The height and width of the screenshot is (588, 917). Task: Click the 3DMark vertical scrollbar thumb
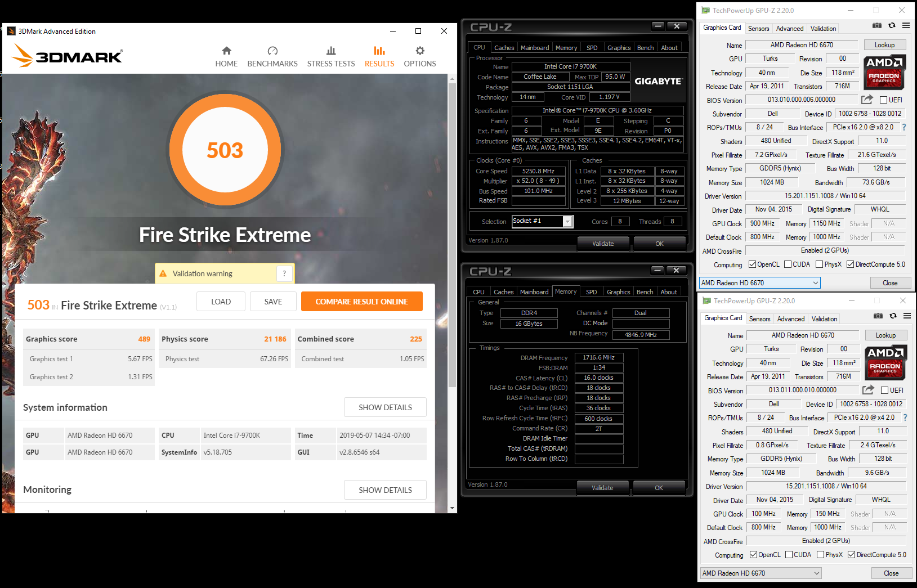pos(452,236)
